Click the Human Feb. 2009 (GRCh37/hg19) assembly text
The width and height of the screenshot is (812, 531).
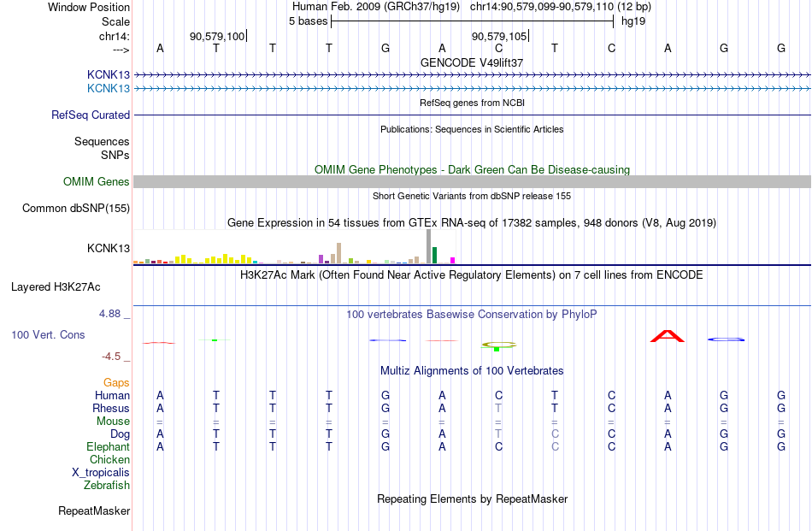point(376,7)
